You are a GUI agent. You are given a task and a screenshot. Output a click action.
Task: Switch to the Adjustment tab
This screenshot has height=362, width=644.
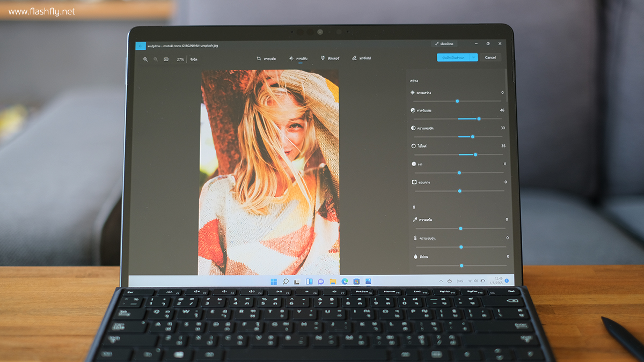coord(298,58)
